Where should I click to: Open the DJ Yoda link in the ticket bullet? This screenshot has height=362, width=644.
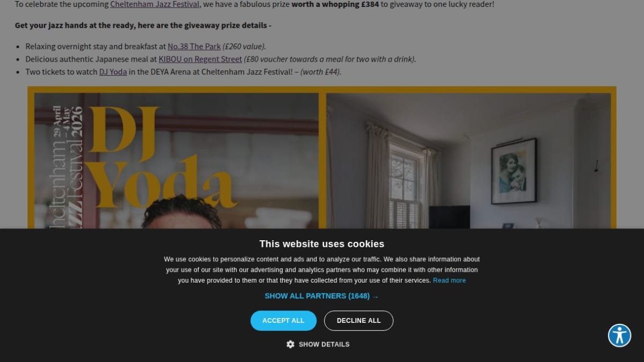pos(113,72)
